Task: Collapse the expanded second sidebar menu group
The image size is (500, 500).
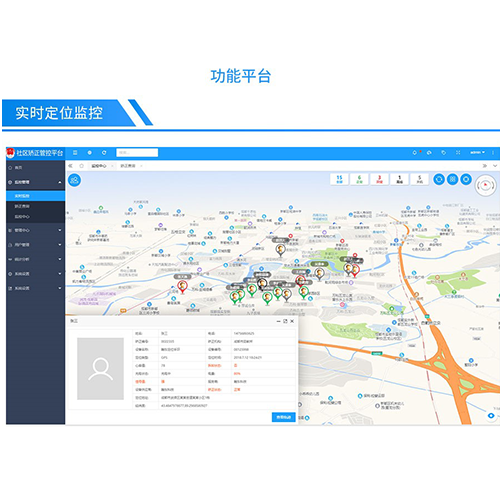Action: point(35,182)
